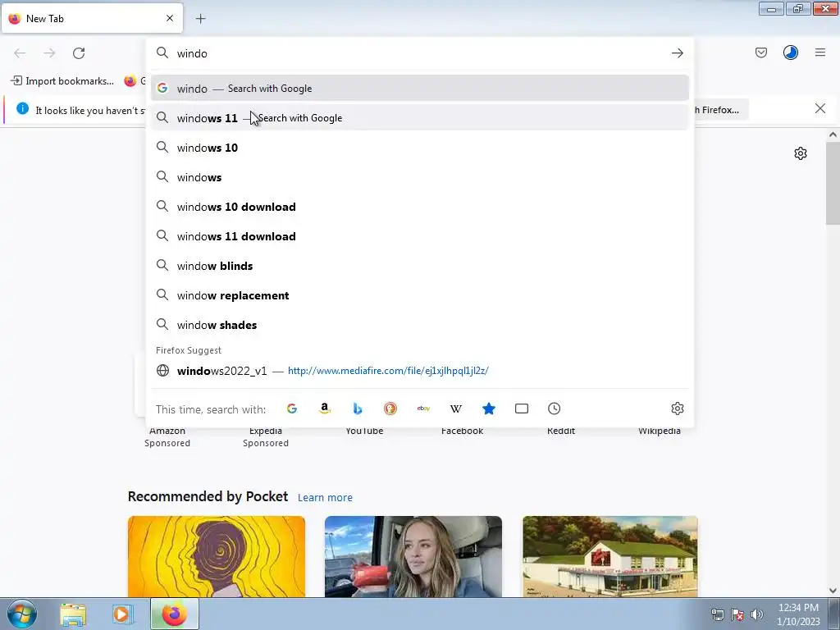This screenshot has height=630, width=840.
Task: Select 'window shades' suggestion
Action: [x=419, y=325]
